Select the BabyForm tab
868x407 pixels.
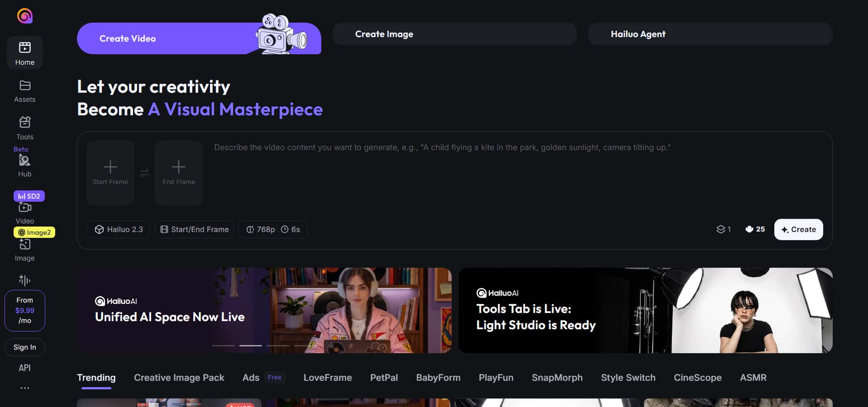click(x=439, y=378)
